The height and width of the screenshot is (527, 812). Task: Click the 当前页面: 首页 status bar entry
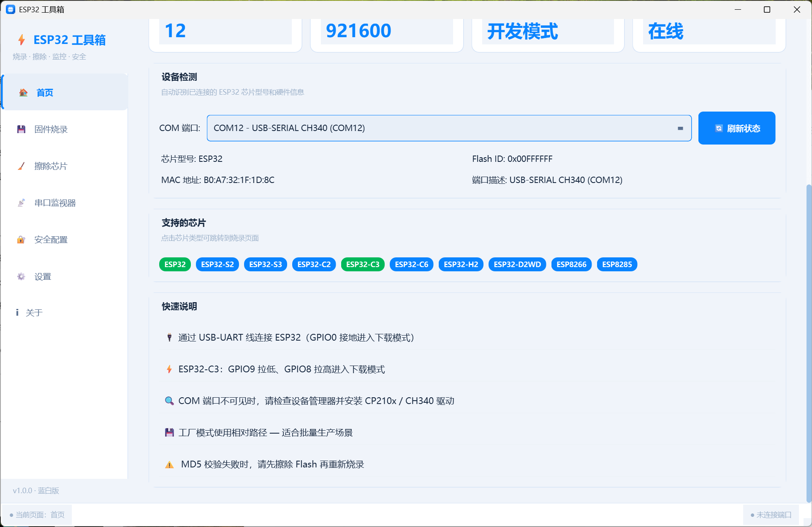(37, 515)
